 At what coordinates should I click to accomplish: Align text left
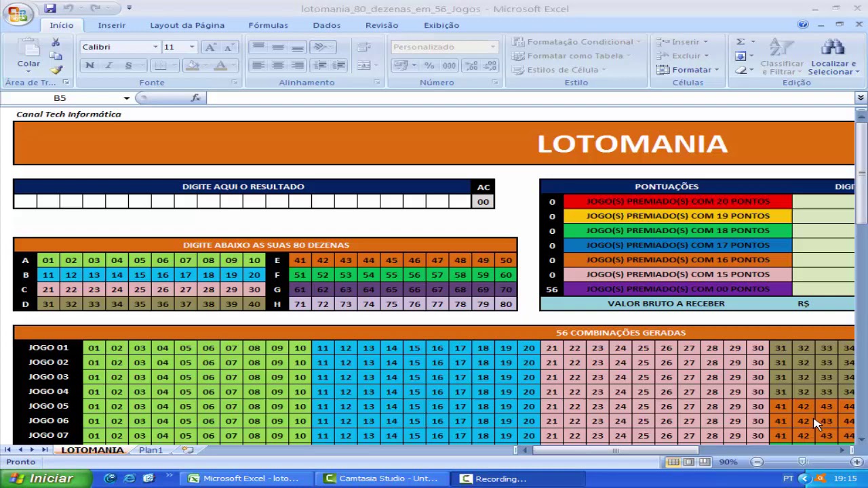coord(258,66)
